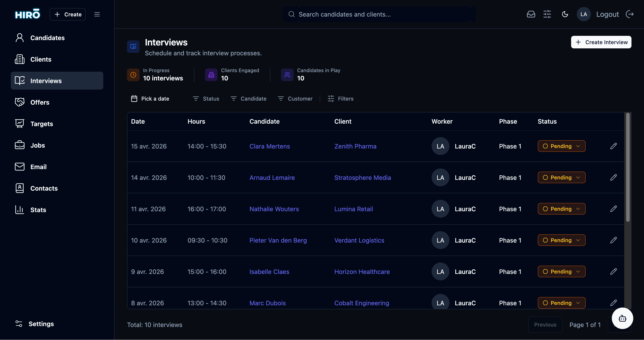Collapse the sidebar with the hamburger icon

(x=97, y=14)
